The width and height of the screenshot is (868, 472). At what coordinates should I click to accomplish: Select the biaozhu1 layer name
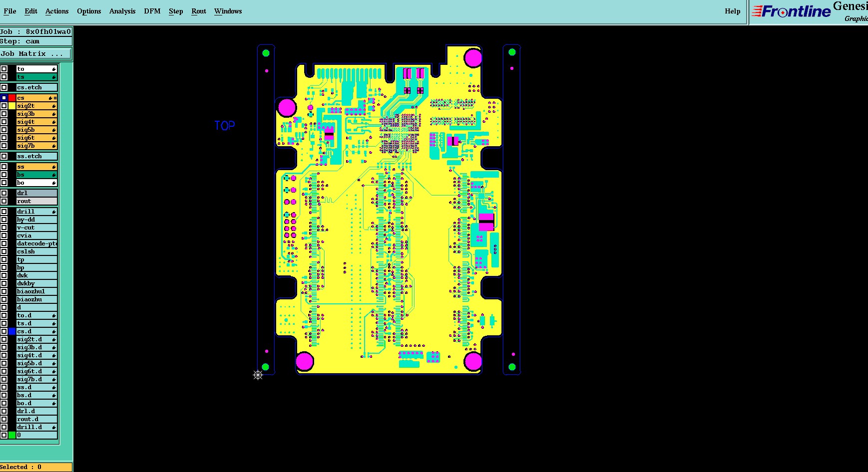[x=37, y=291]
